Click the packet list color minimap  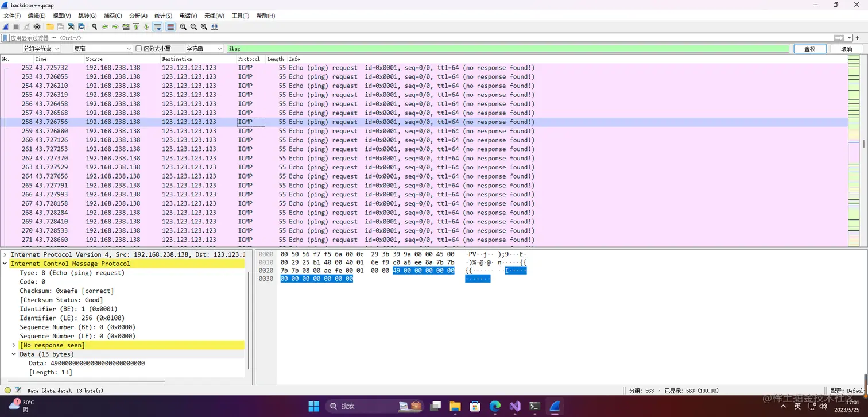pyautogui.click(x=854, y=150)
